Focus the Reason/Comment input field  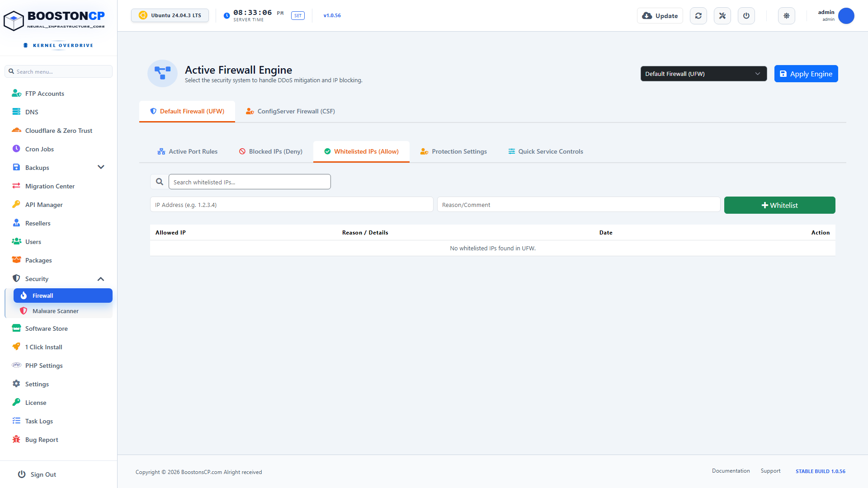(579, 204)
